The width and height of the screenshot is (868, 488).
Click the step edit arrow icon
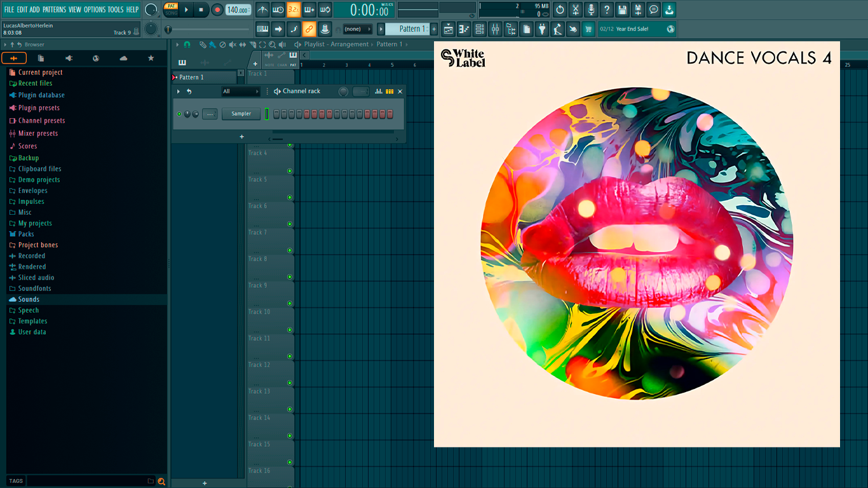click(x=278, y=29)
